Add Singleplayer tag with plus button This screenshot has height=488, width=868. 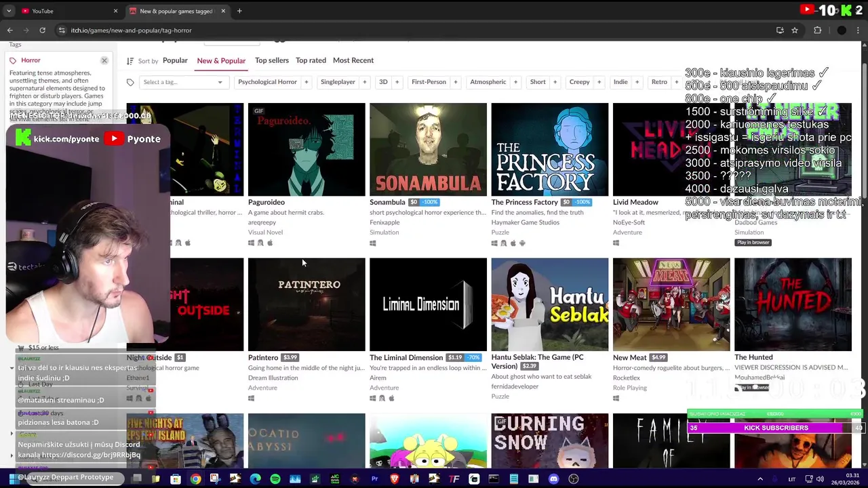pyautogui.click(x=364, y=82)
